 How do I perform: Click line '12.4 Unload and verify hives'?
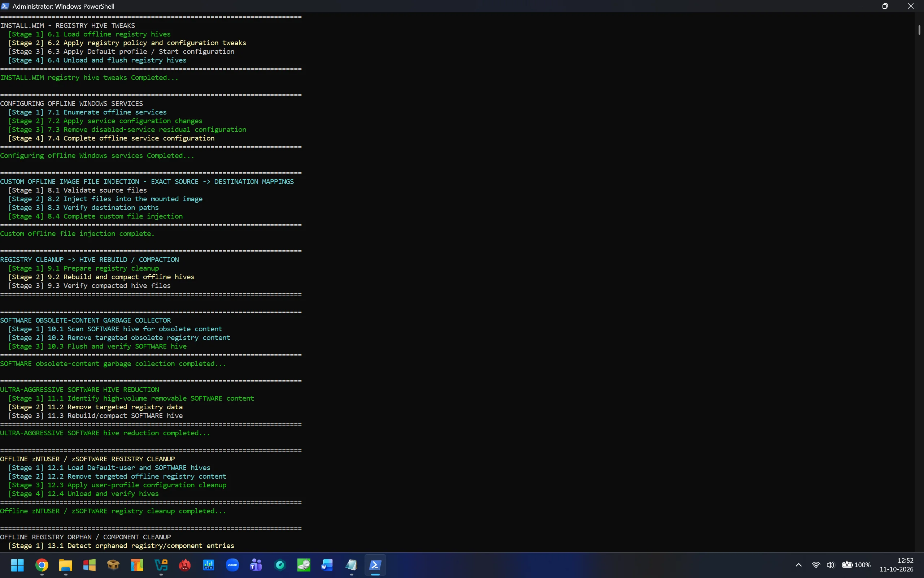pos(83,493)
